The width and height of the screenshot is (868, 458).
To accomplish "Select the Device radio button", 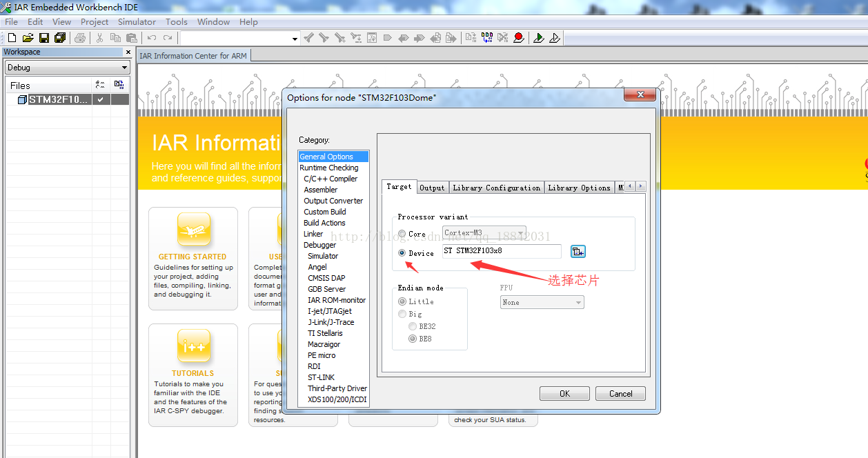I will point(402,253).
